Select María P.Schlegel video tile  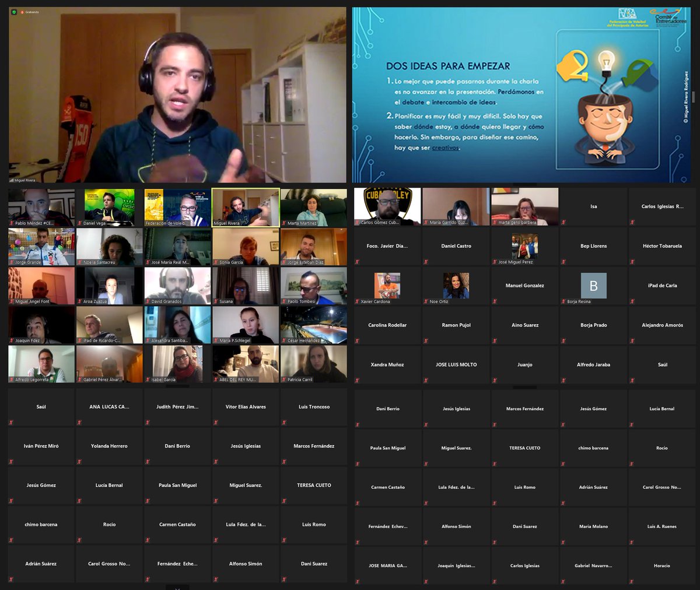coord(246,325)
